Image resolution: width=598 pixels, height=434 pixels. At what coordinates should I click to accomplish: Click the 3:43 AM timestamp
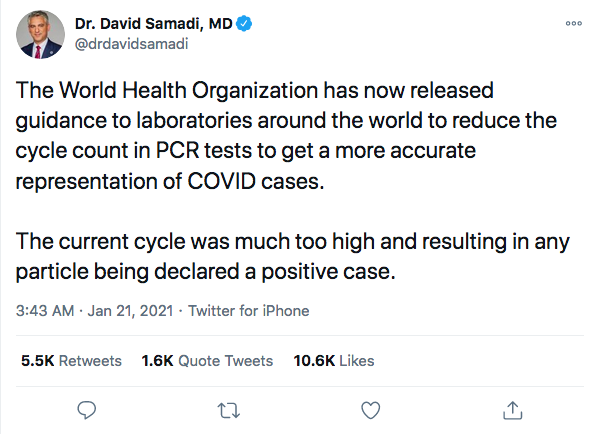[45, 311]
